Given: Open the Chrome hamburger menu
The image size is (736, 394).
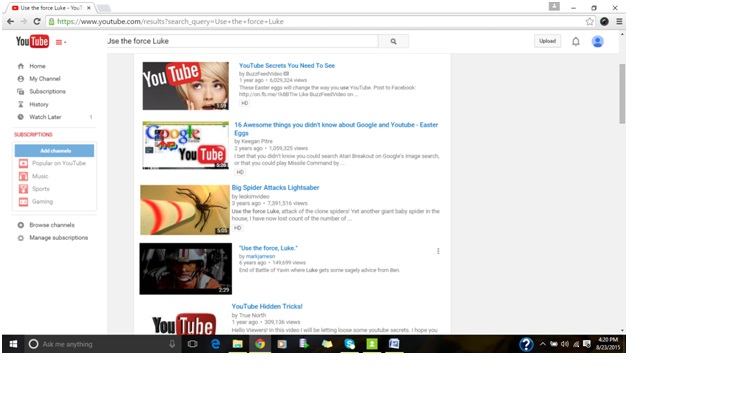Looking at the screenshot, I should (619, 22).
